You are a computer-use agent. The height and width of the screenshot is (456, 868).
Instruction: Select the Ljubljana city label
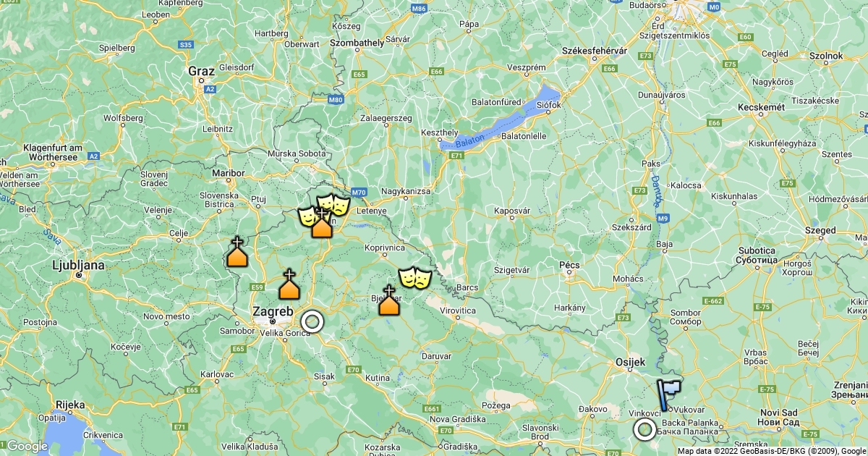pyautogui.click(x=79, y=266)
